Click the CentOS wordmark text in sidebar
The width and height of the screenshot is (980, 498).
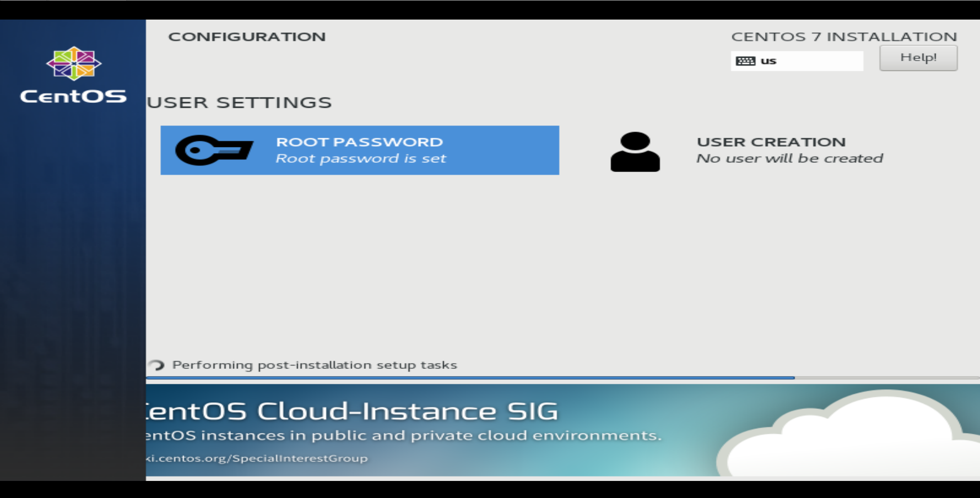[73, 96]
